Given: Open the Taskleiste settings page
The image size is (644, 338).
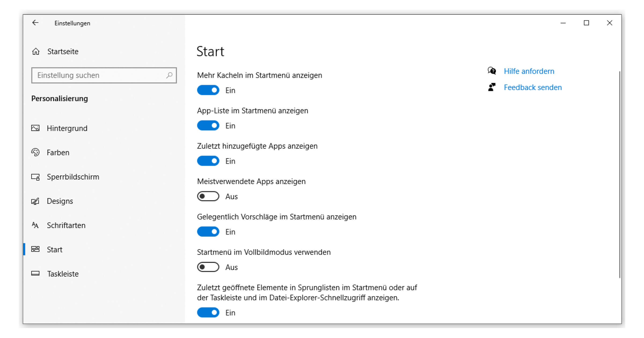Looking at the screenshot, I should coord(63,274).
